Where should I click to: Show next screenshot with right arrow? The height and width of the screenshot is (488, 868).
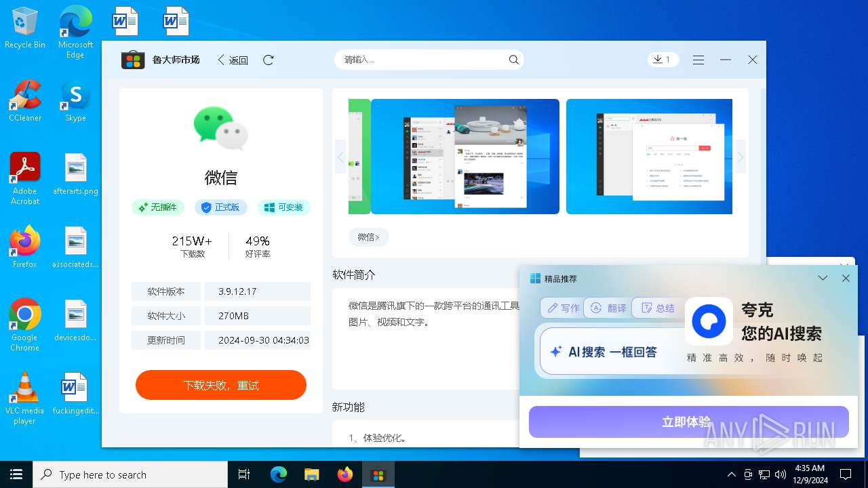coord(741,157)
